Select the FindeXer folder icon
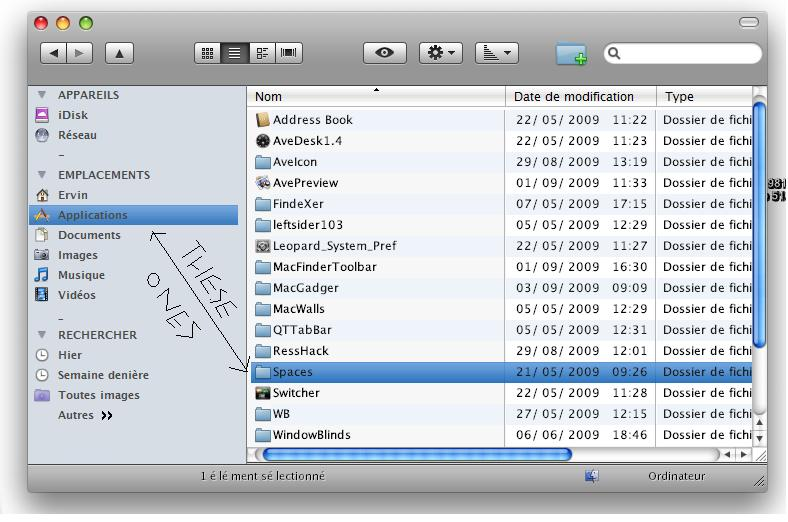Screen dimensions: 788x522 [262, 204]
